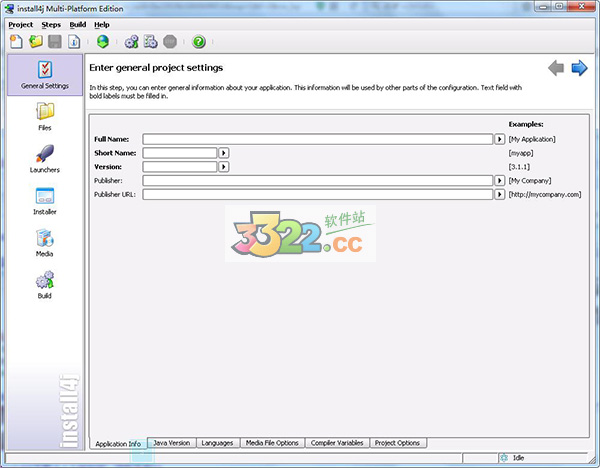Click the Build Project gears icon
This screenshot has width=600, height=468.
pyautogui.click(x=131, y=41)
